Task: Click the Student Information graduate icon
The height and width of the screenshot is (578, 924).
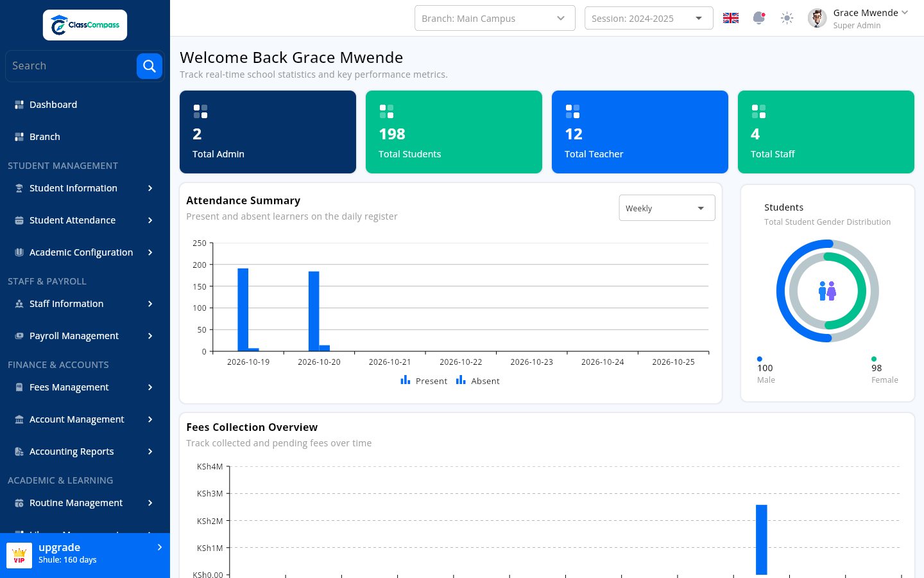Action: [x=19, y=188]
